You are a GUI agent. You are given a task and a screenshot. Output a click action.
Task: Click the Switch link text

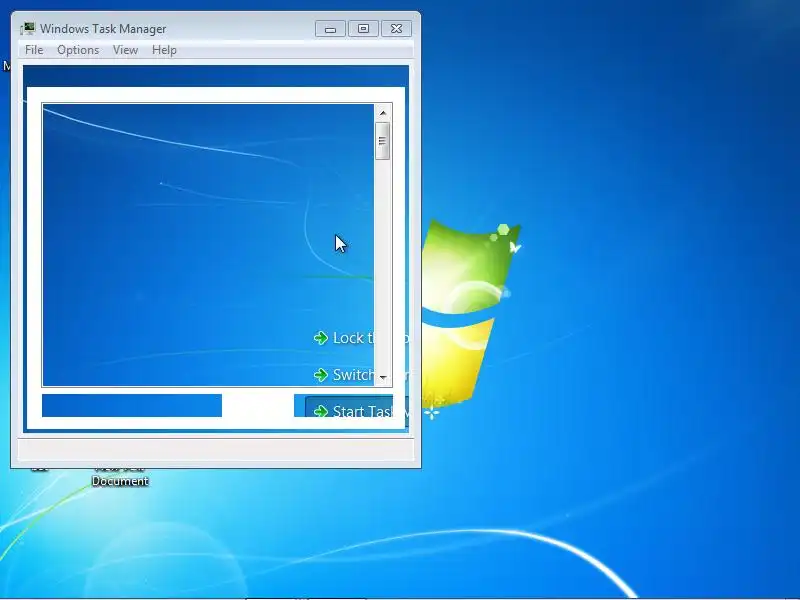click(x=354, y=375)
